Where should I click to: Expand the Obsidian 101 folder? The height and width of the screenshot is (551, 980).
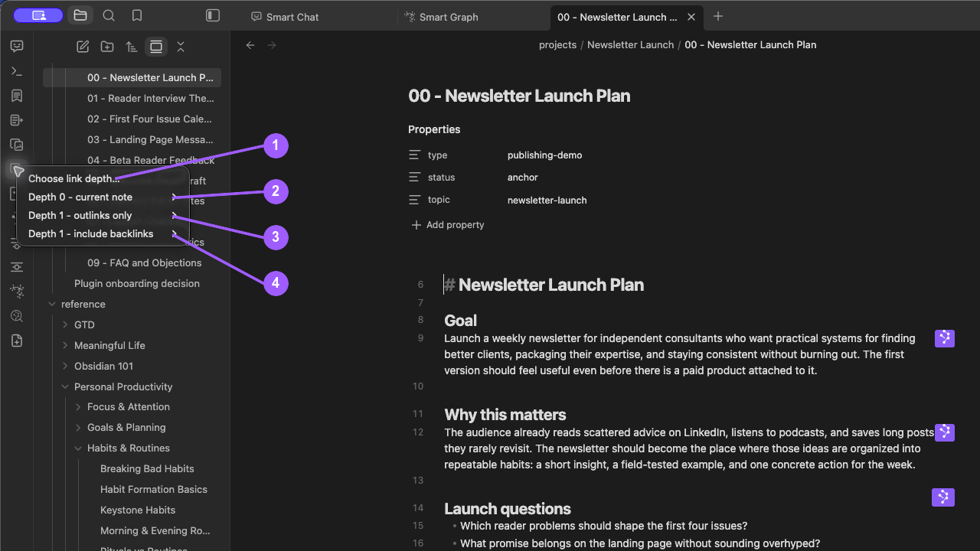(65, 366)
